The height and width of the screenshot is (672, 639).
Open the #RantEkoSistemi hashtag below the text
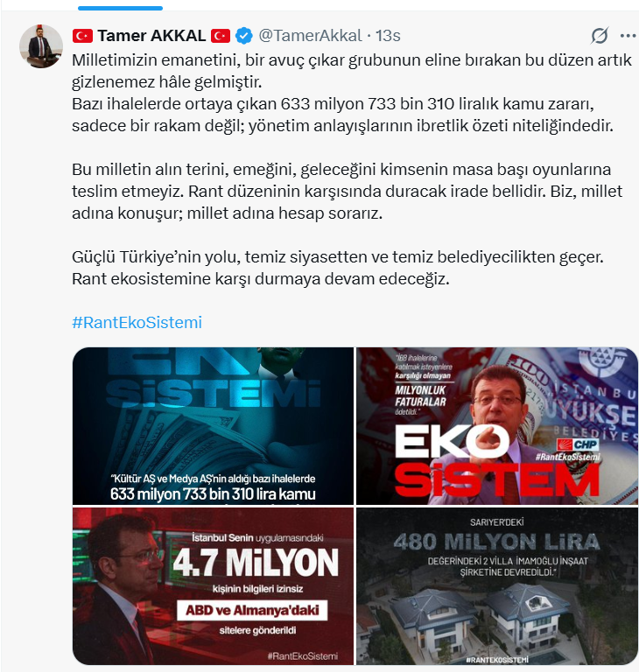[137, 322]
